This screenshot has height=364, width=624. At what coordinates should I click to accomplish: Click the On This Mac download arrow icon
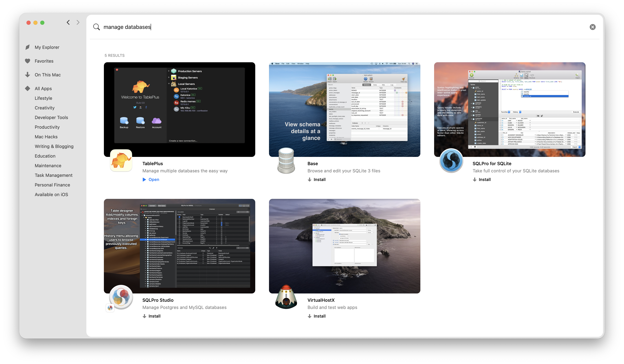coord(28,74)
